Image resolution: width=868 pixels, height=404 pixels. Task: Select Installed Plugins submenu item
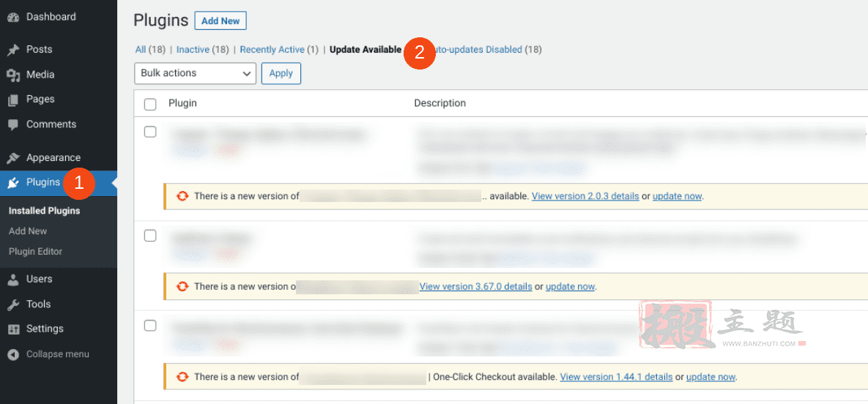tap(44, 211)
